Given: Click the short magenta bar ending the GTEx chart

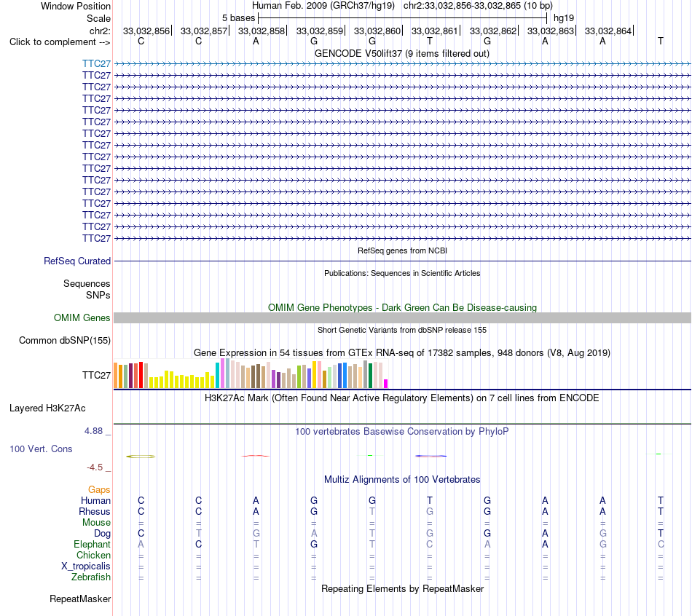Looking at the screenshot, I should [x=386, y=384].
